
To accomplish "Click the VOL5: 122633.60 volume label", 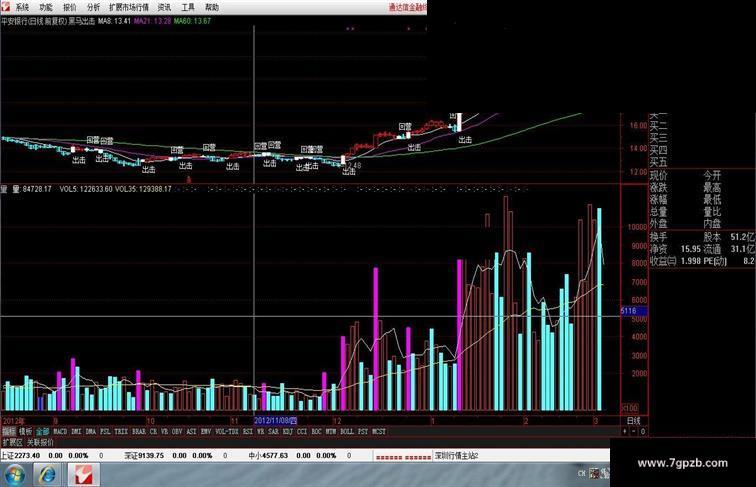I will (86, 189).
